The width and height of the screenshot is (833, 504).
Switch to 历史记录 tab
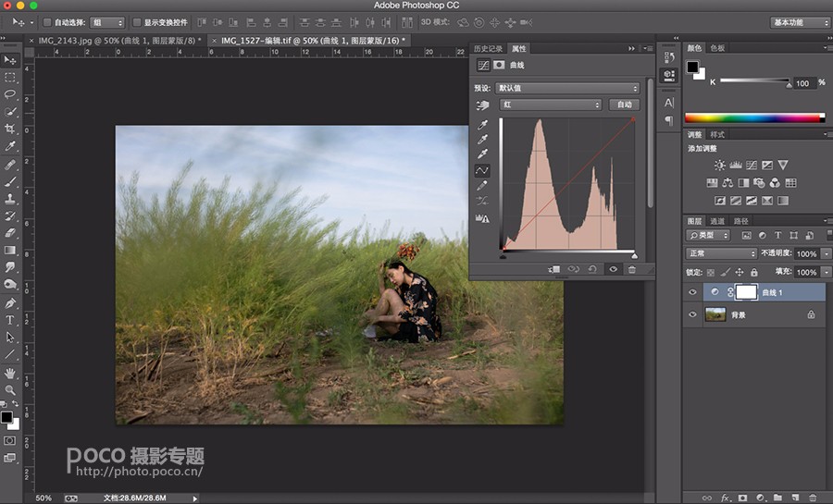coord(488,48)
